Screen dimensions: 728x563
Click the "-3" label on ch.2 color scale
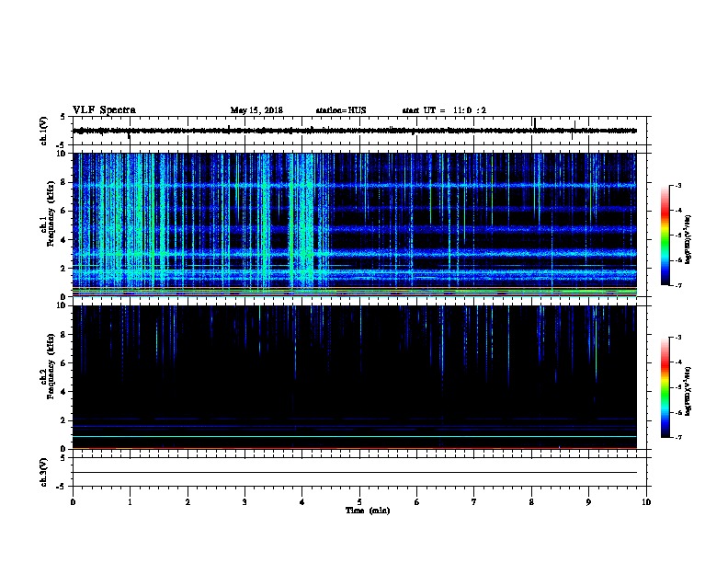click(677, 338)
